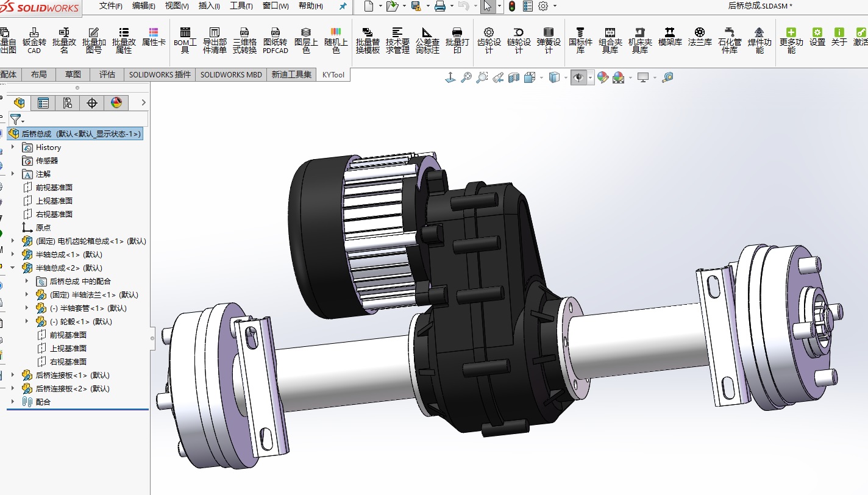Click the 更多功能 more features button
This screenshot has width=868, height=495.
[791, 40]
